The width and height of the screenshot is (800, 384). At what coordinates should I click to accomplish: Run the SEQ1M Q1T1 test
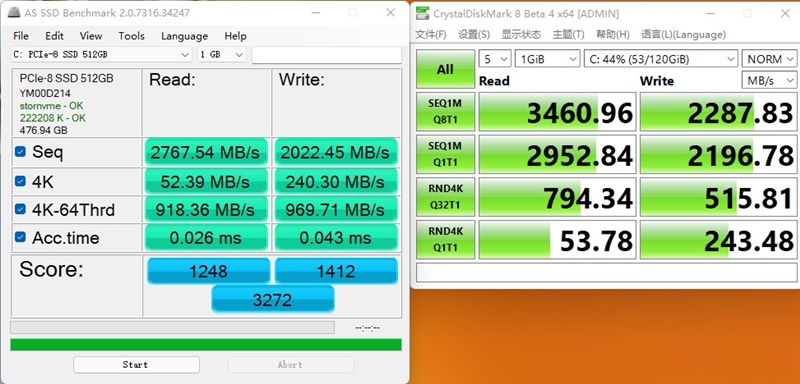pyautogui.click(x=445, y=154)
